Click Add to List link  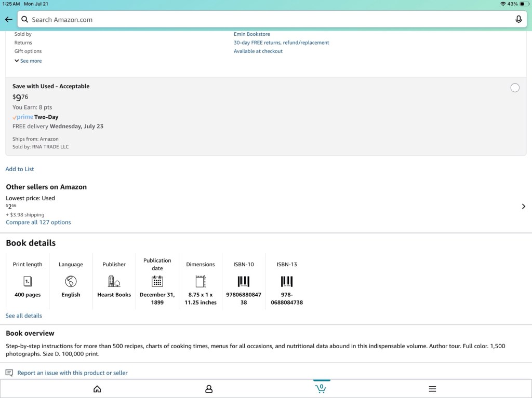pyautogui.click(x=20, y=169)
